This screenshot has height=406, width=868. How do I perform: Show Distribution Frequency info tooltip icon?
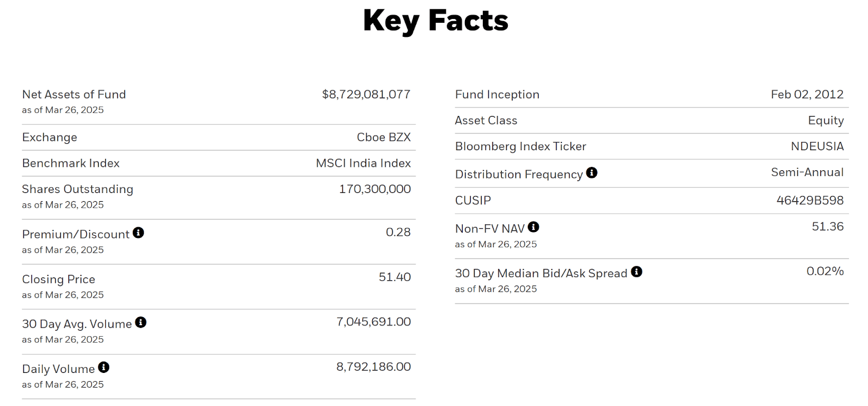tap(592, 173)
